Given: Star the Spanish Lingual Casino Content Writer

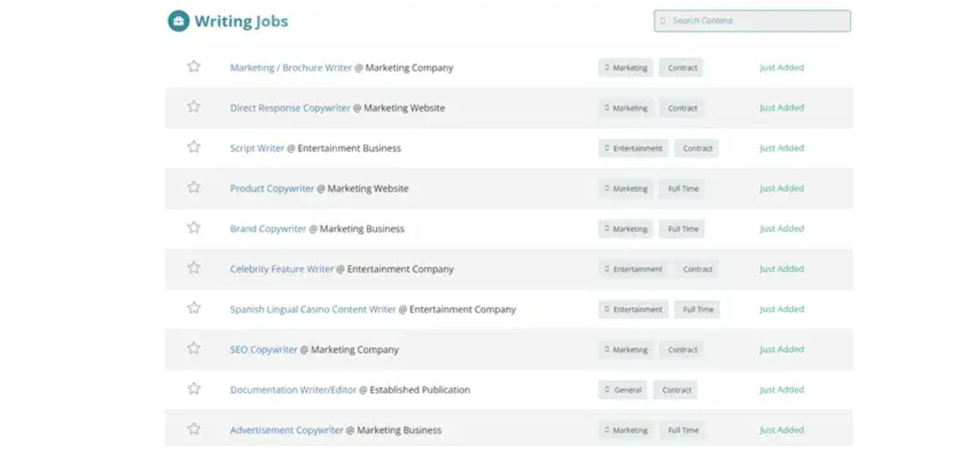Looking at the screenshot, I should coord(193,308).
